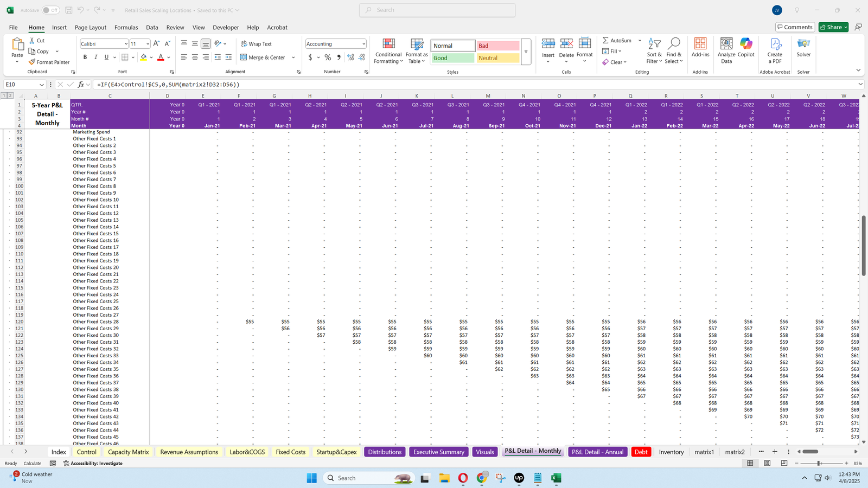This screenshot has height=488, width=868.
Task: Open the Solver add-in
Action: [x=803, y=44]
